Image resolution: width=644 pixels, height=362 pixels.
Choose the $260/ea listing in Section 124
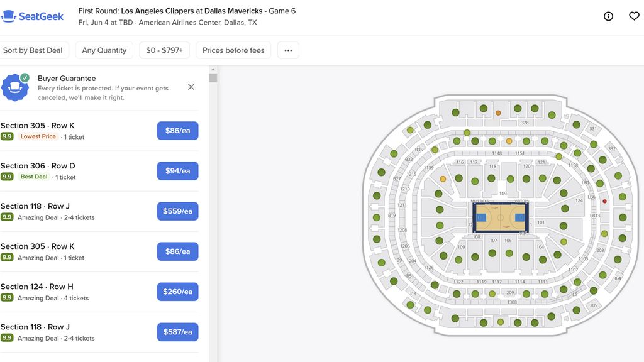[177, 291]
